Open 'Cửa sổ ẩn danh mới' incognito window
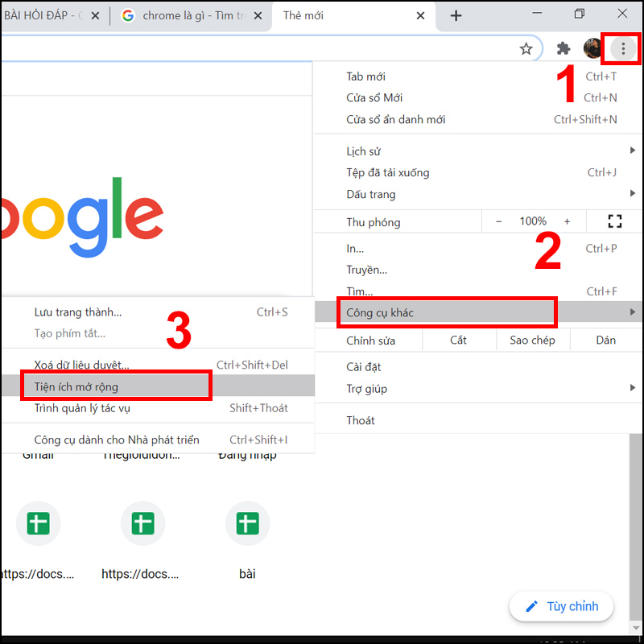This screenshot has height=644, width=644. pos(478,119)
